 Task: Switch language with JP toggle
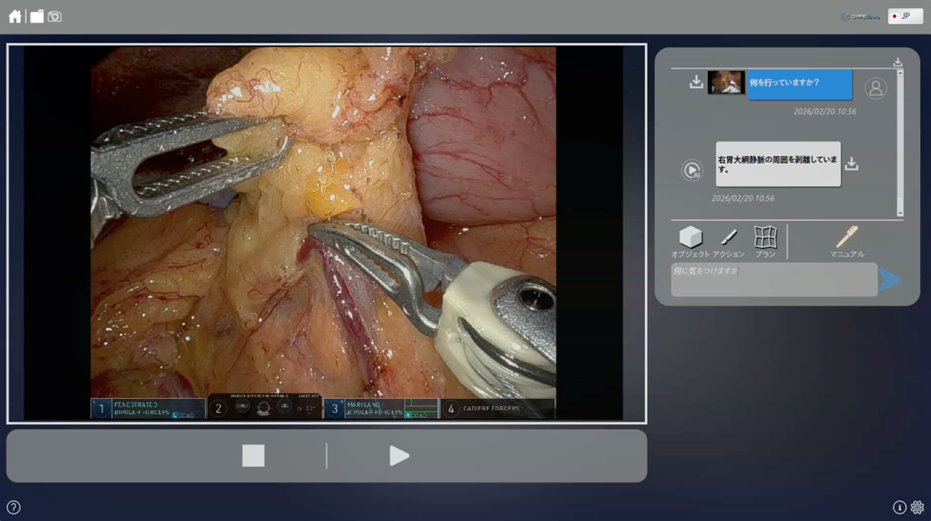click(x=905, y=16)
